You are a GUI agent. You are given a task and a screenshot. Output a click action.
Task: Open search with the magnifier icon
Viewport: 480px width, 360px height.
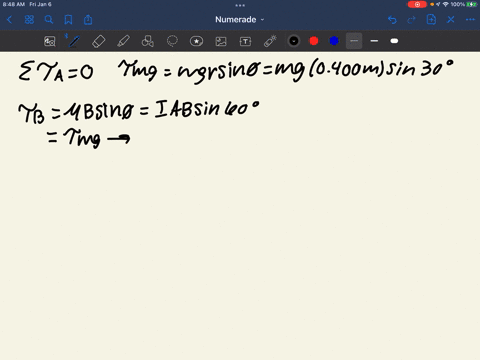pos(49,20)
